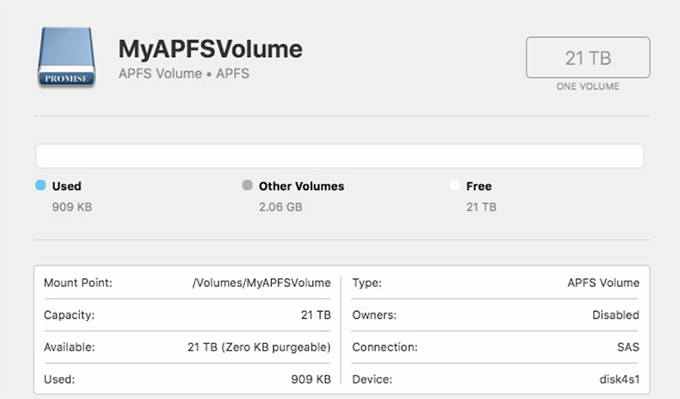Viewport: 680px width, 399px height.
Task: Click the gray Other Volumes dot
Action: pos(247,185)
